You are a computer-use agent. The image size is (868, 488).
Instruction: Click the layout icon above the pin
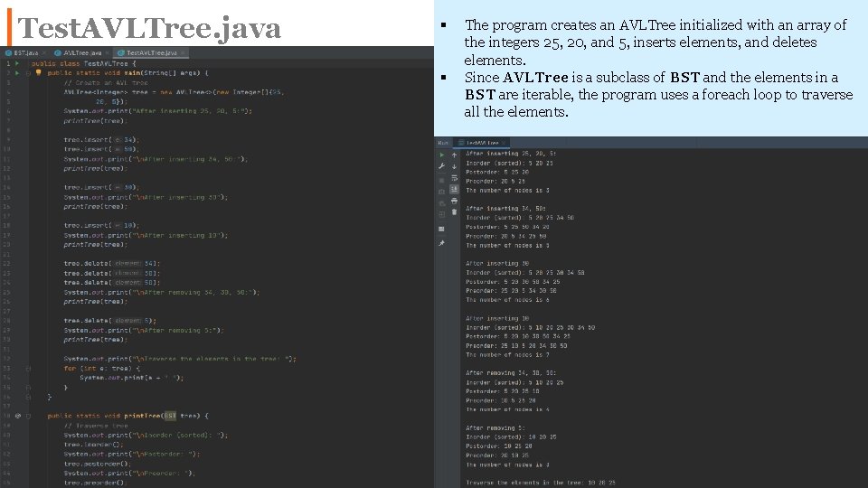(x=442, y=229)
